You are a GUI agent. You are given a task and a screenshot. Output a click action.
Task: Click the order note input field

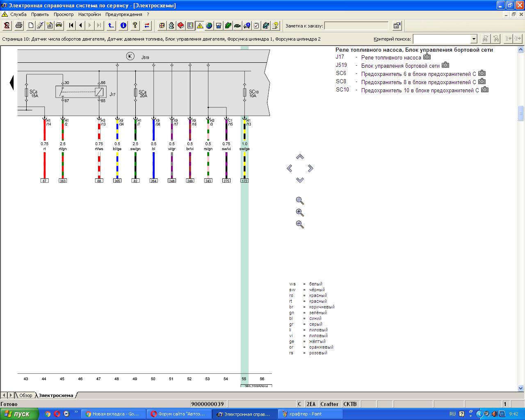click(x=356, y=25)
